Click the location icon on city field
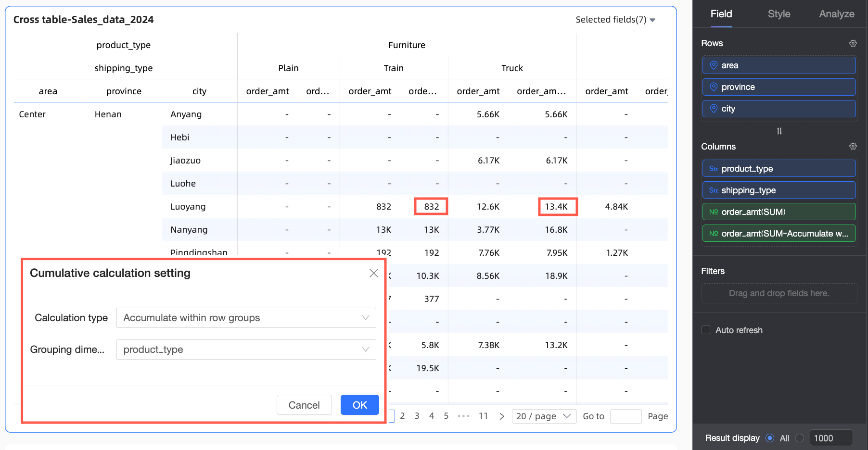Viewport: 868px width, 450px height. point(714,109)
